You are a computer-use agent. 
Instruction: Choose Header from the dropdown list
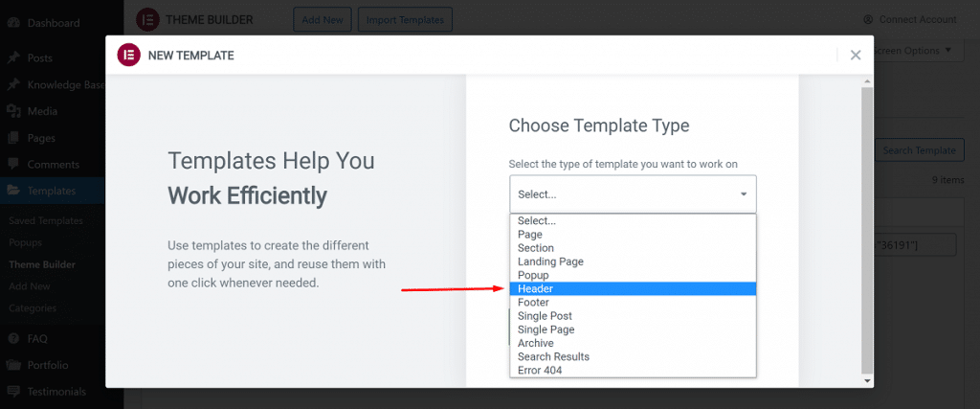pos(633,289)
